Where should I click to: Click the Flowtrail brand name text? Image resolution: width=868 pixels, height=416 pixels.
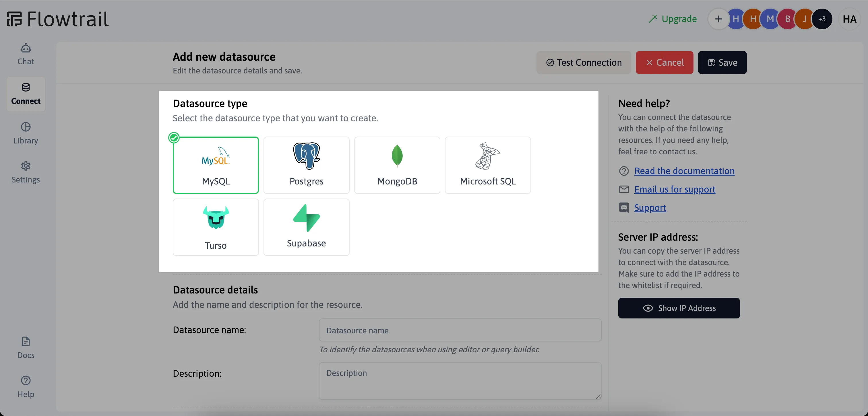click(68, 19)
